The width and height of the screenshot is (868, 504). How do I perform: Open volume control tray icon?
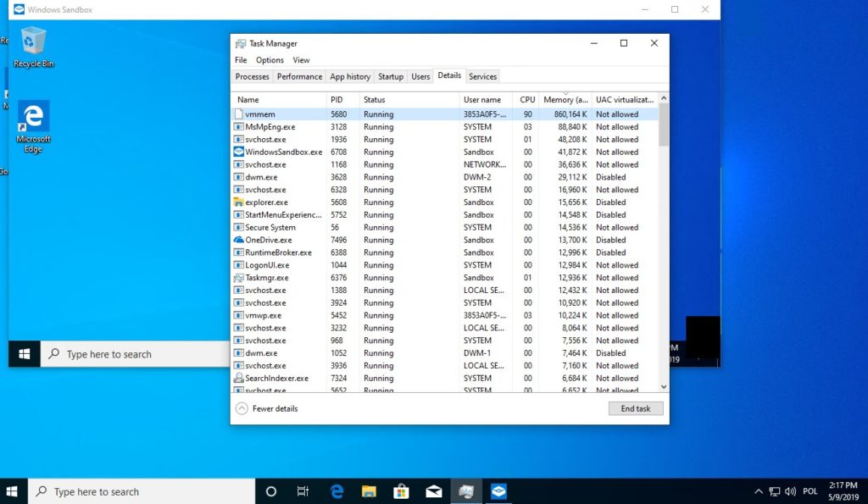click(x=791, y=491)
